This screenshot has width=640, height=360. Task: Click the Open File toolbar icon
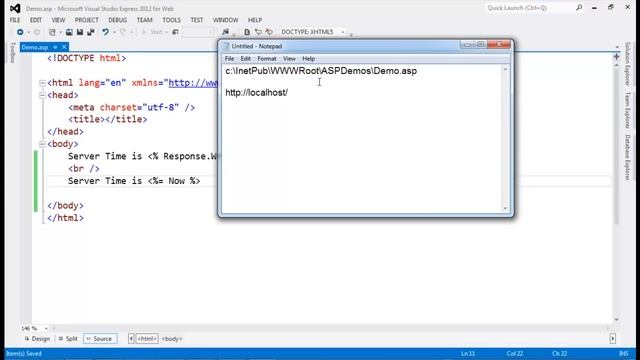pyautogui.click(x=69, y=32)
